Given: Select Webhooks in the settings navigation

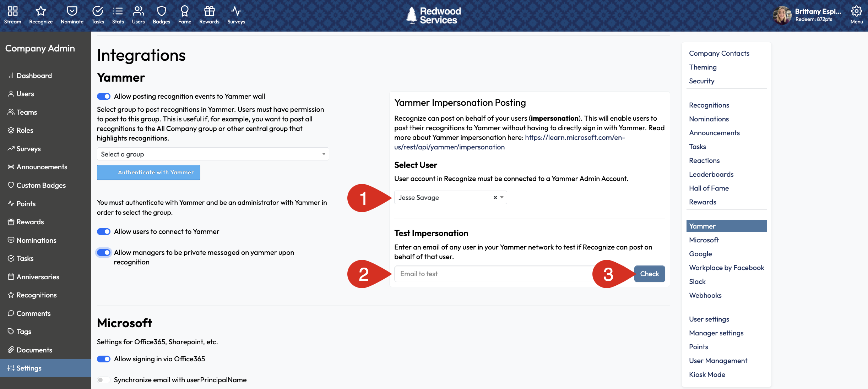Looking at the screenshot, I should 705,295.
